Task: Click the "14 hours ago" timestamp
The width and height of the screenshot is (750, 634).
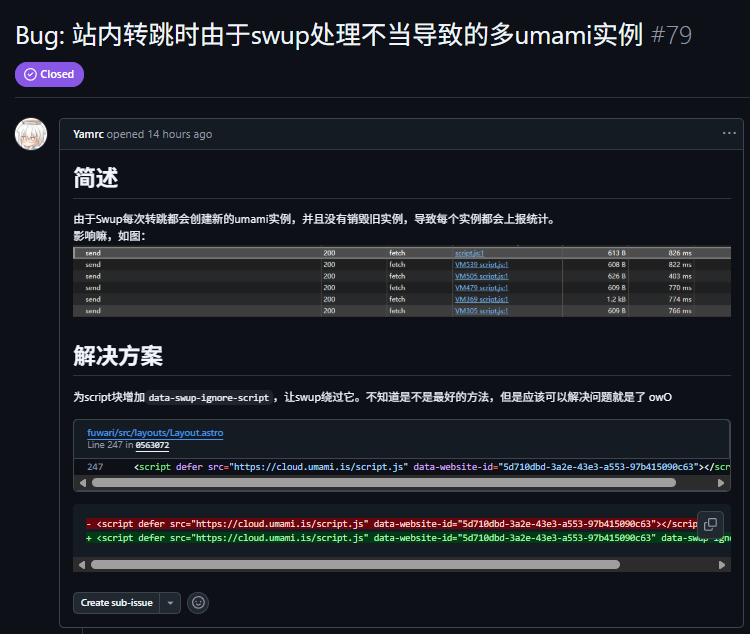Action: tap(180, 134)
